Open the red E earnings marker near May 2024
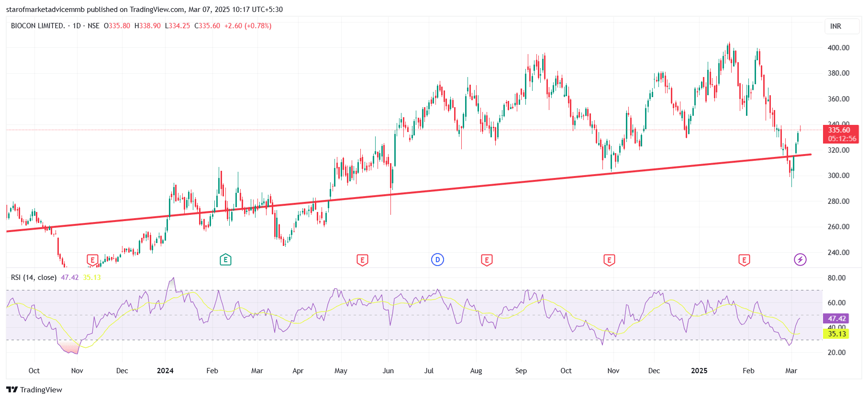868x400 pixels. point(362,260)
